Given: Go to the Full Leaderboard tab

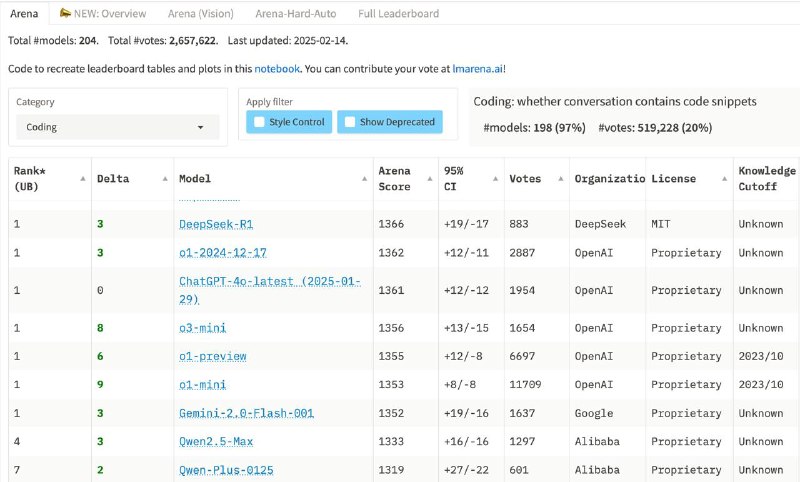Looking at the screenshot, I should [397, 14].
